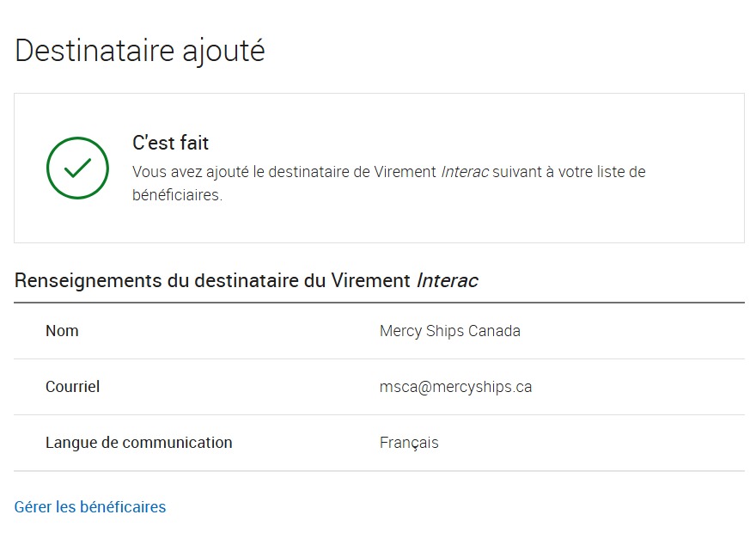Viewport: 756px width, 533px height.
Task: Click the Français language value
Action: pyautogui.click(x=409, y=443)
